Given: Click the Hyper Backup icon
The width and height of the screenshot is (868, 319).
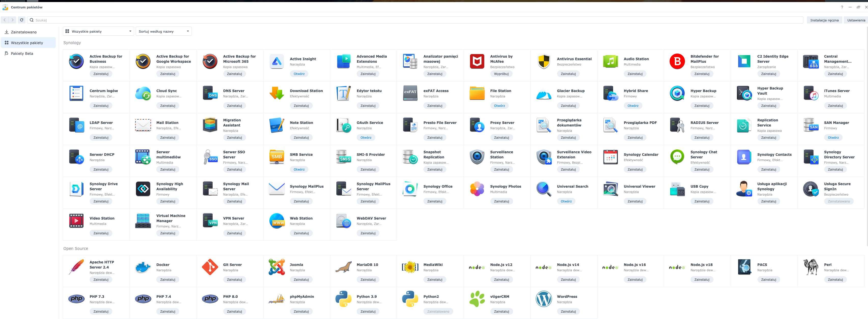Looking at the screenshot, I should (677, 94).
